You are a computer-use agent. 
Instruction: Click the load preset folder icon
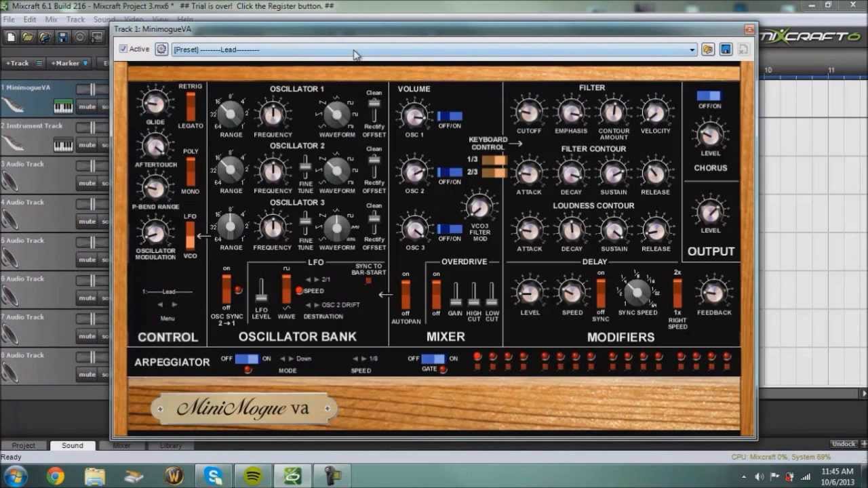708,49
